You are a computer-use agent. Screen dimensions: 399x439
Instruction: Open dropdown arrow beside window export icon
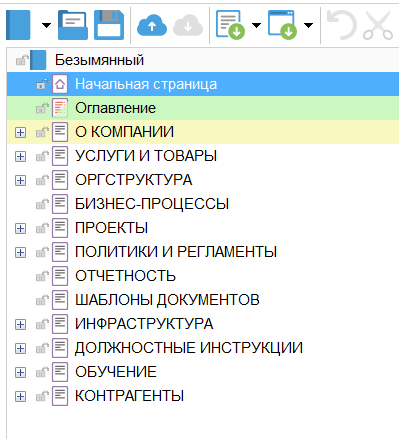pos(308,25)
